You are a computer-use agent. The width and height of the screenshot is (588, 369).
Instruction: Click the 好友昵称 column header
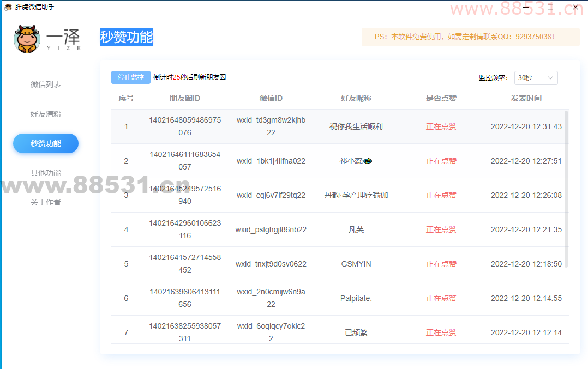click(356, 98)
